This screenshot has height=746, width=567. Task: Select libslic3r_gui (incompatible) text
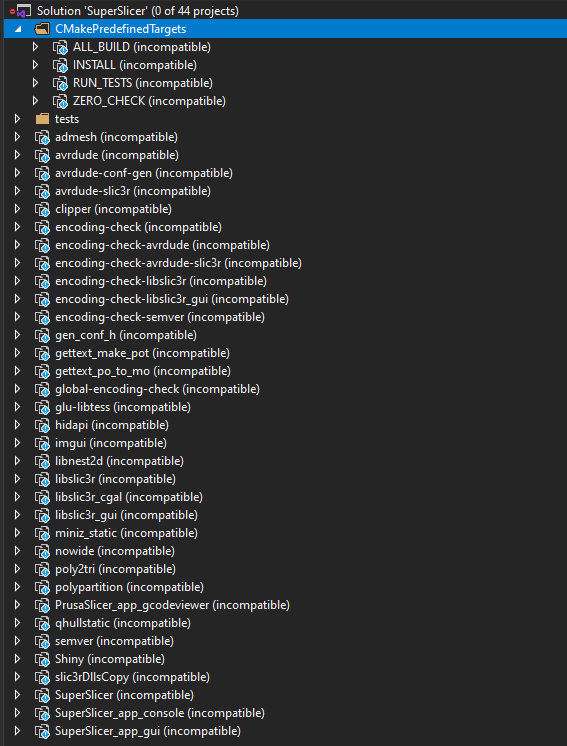pos(127,515)
